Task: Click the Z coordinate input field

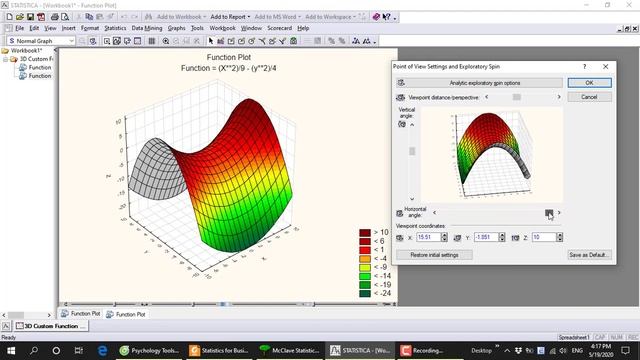Action: point(544,237)
